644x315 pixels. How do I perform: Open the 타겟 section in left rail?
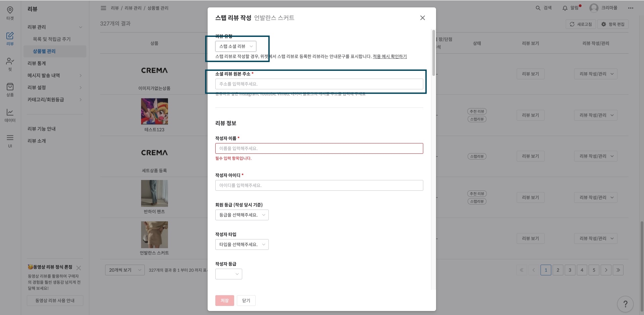[10, 13]
